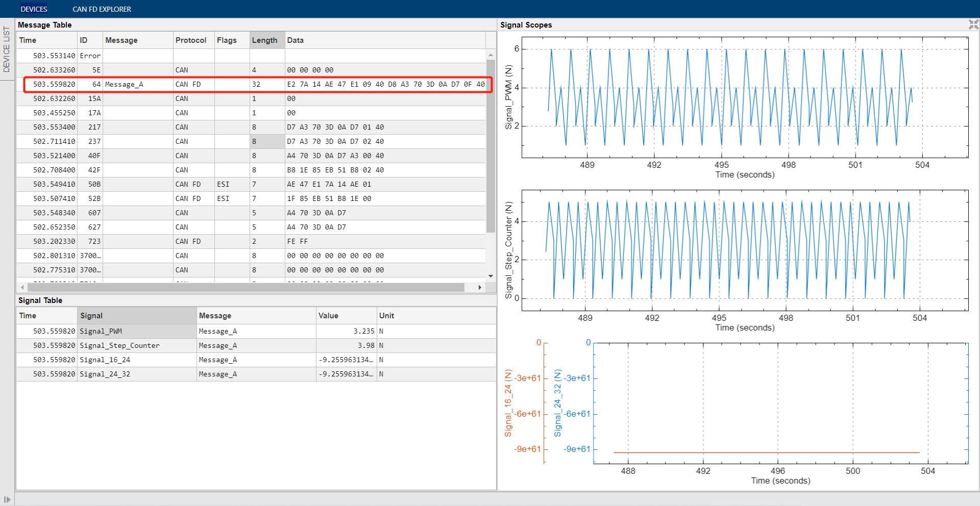Click the down arrow on the Message Table scrollbar
Screen dimensions: 980x506
click(x=491, y=276)
